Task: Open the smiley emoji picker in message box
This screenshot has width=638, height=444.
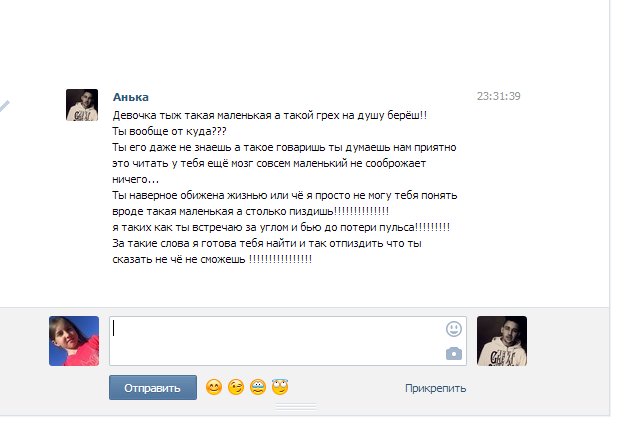Action: tap(454, 329)
